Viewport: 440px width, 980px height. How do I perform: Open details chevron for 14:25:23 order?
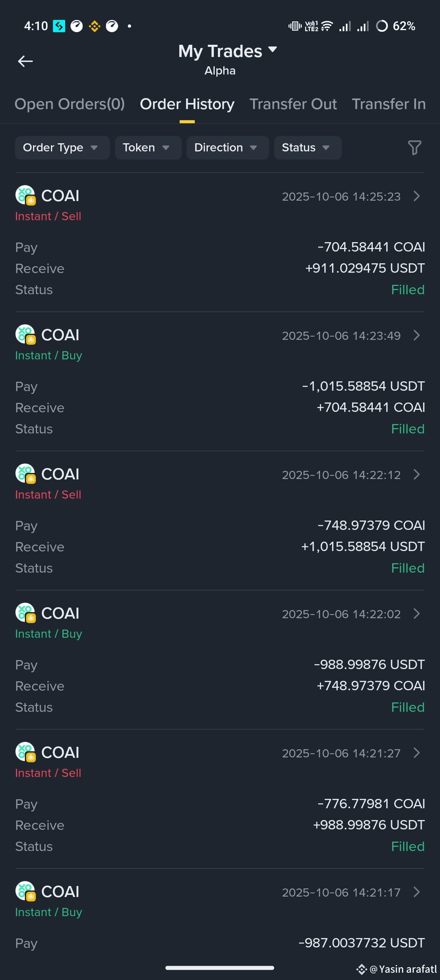(x=416, y=196)
